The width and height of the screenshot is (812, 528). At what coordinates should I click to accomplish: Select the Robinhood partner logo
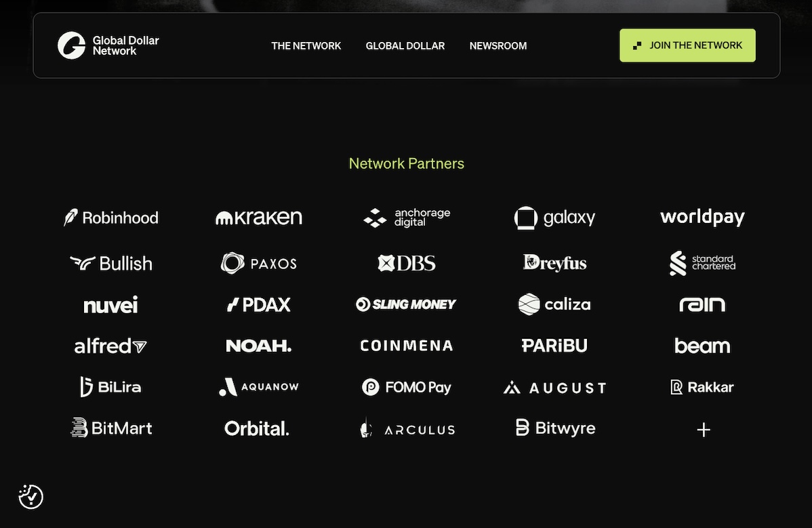click(x=111, y=218)
